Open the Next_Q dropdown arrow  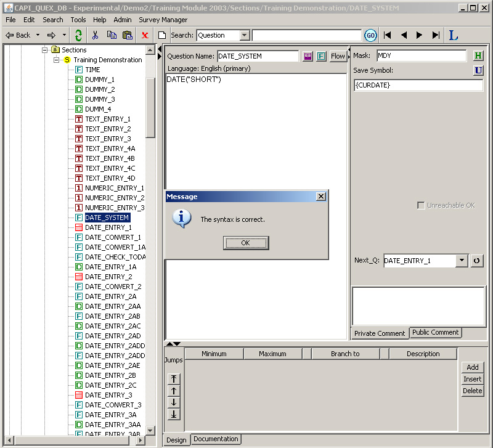tap(462, 260)
